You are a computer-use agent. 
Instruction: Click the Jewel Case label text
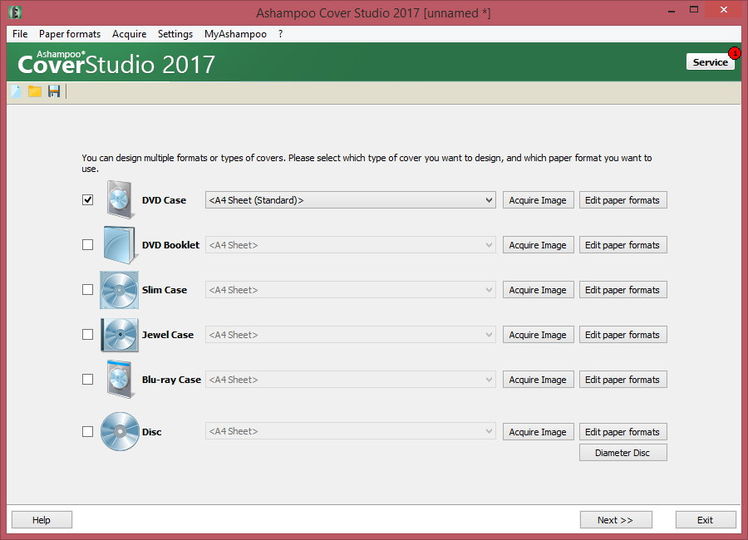167,335
